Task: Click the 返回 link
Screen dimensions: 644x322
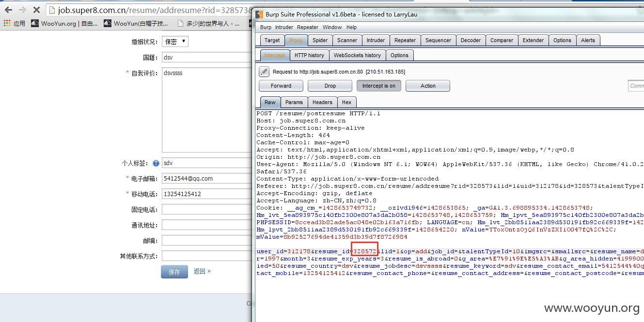Action: coord(202,271)
